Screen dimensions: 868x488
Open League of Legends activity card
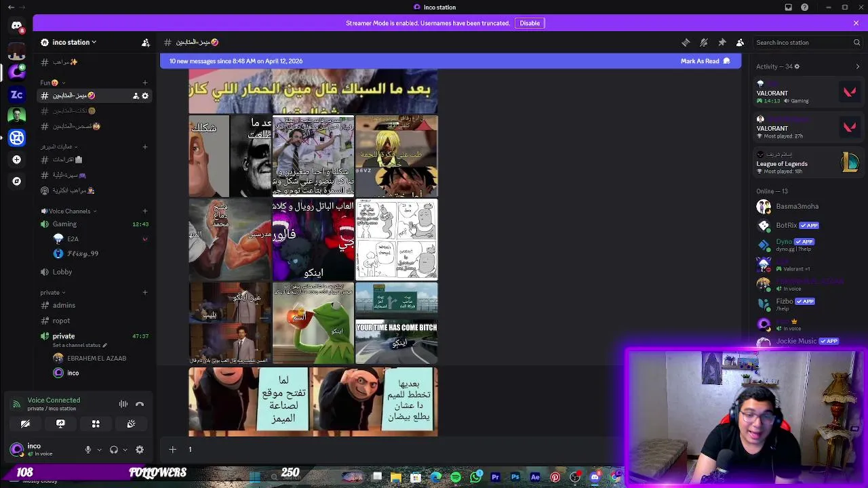[x=808, y=163]
